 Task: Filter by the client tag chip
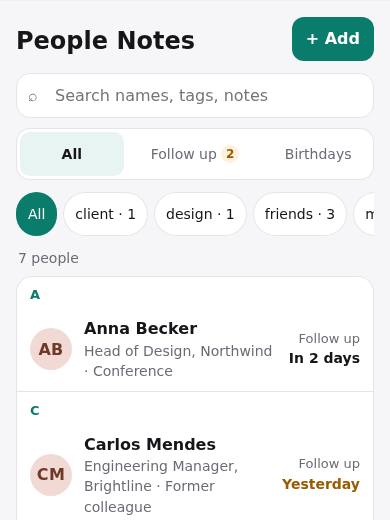coord(105,214)
